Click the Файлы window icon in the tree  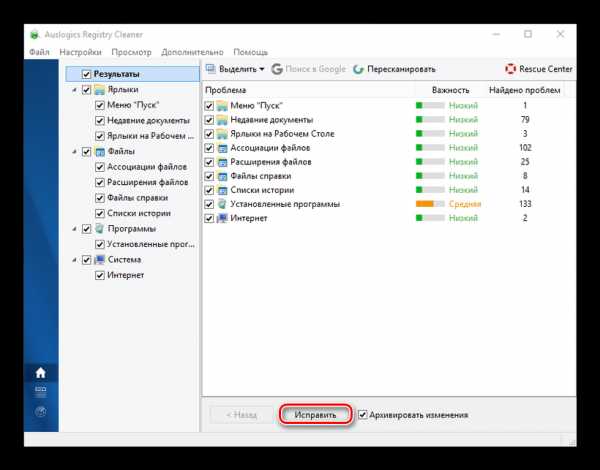100,152
